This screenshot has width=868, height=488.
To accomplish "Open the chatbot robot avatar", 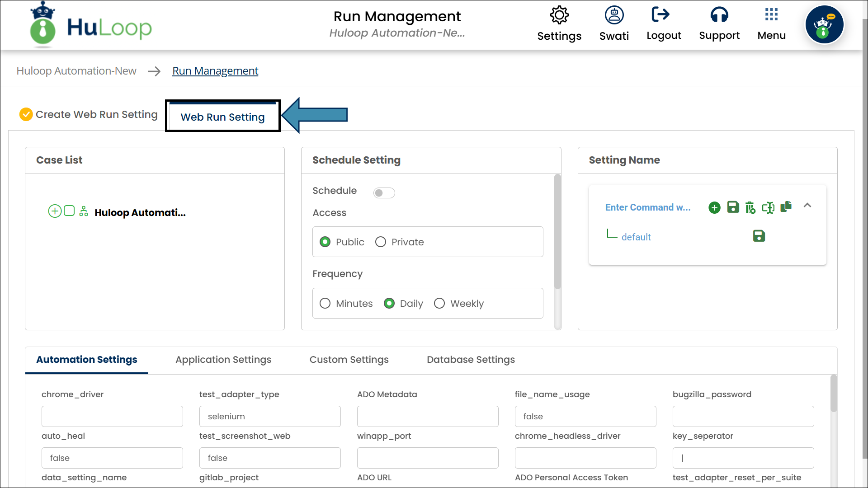I will [824, 25].
